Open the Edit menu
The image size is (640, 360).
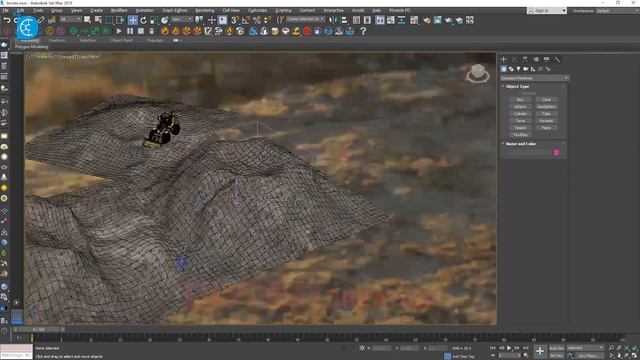tap(20, 11)
